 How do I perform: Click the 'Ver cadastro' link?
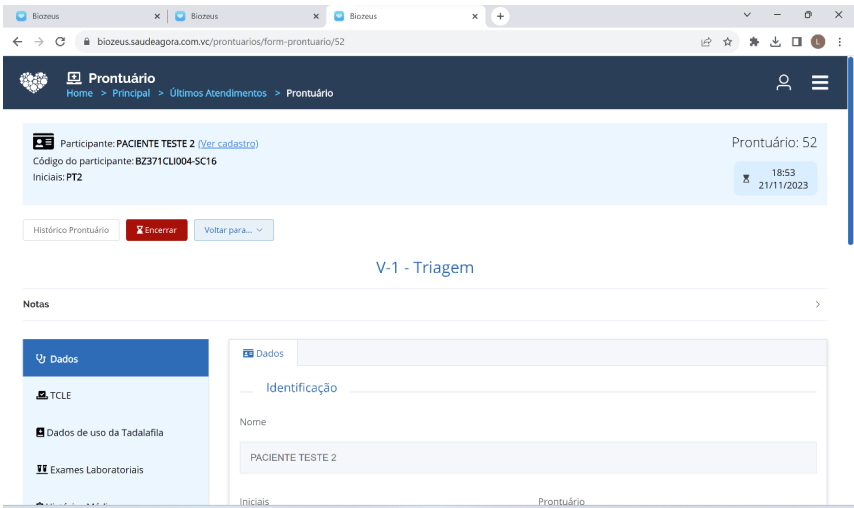tap(228, 144)
